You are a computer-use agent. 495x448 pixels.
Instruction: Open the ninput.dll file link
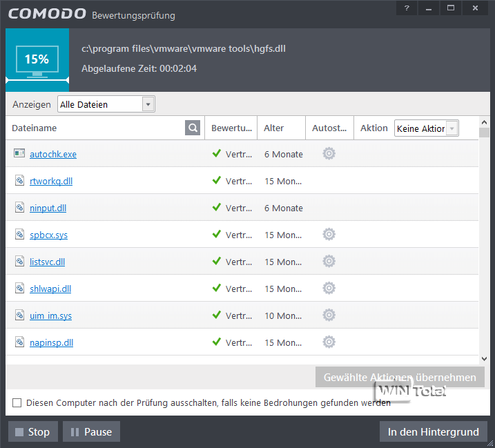tap(48, 208)
